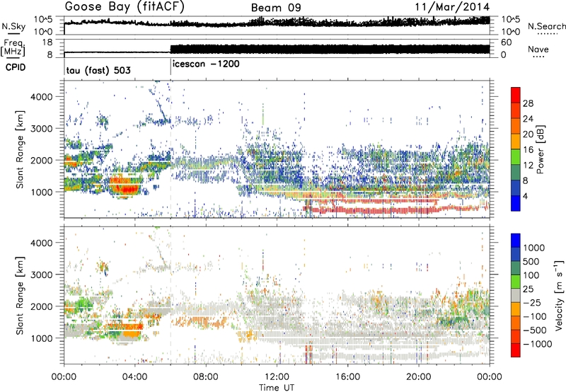
Task: Click the power panel 'Slant Range [km]' label
Action: pos(20,149)
